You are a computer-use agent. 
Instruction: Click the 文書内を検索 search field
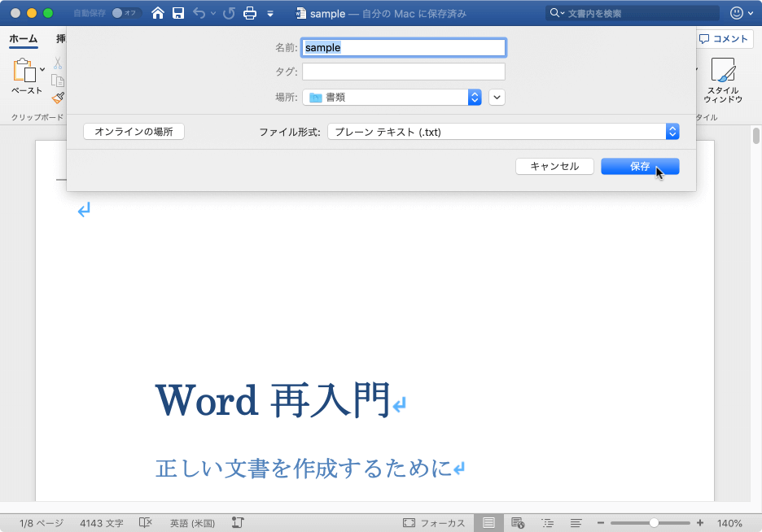(632, 13)
